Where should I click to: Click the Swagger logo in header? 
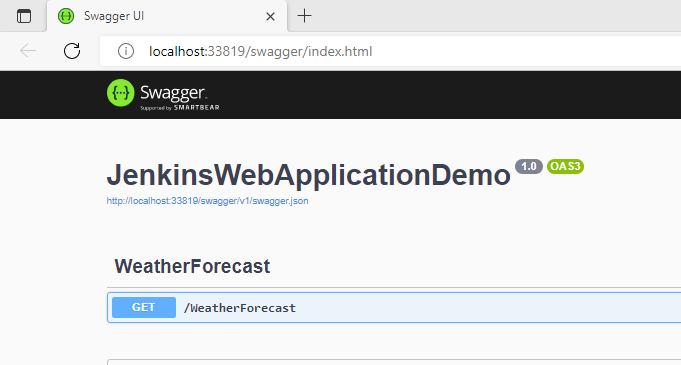click(x=163, y=95)
